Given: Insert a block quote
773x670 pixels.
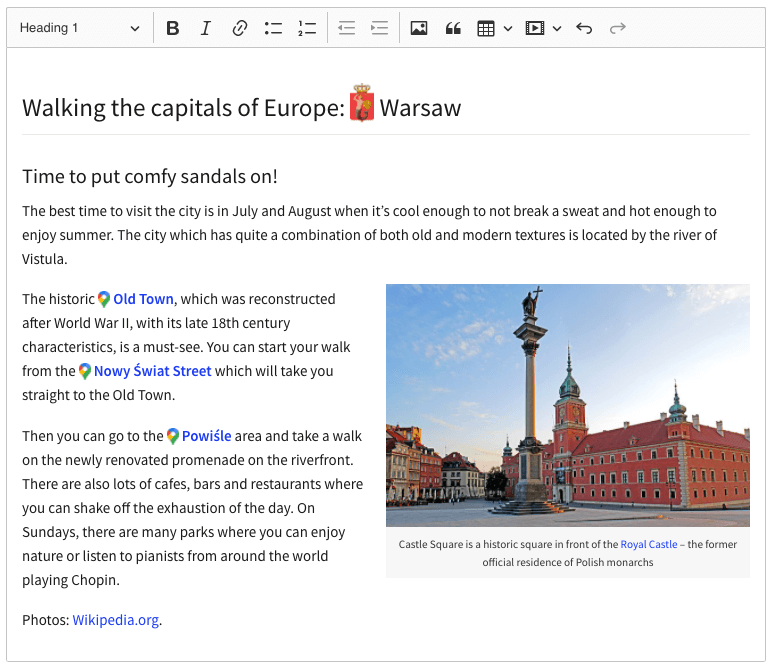Looking at the screenshot, I should (x=453, y=28).
